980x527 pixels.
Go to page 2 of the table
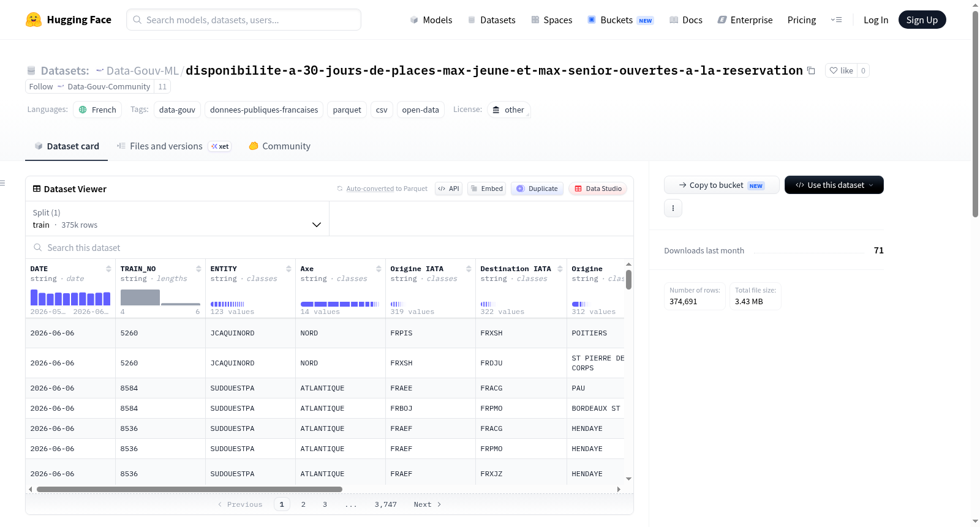[x=303, y=504]
